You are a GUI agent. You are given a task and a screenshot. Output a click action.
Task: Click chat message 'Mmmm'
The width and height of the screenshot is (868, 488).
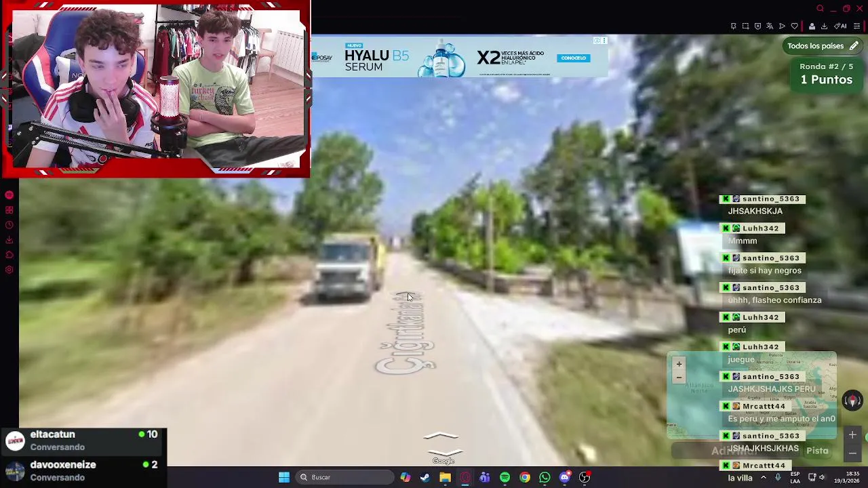(743, 241)
